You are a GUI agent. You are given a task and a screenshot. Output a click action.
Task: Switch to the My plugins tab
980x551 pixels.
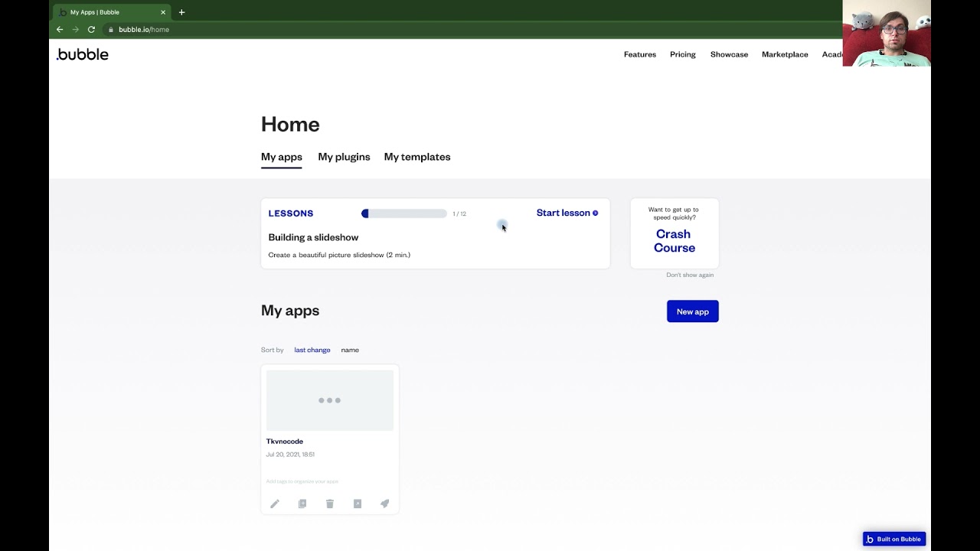point(344,157)
